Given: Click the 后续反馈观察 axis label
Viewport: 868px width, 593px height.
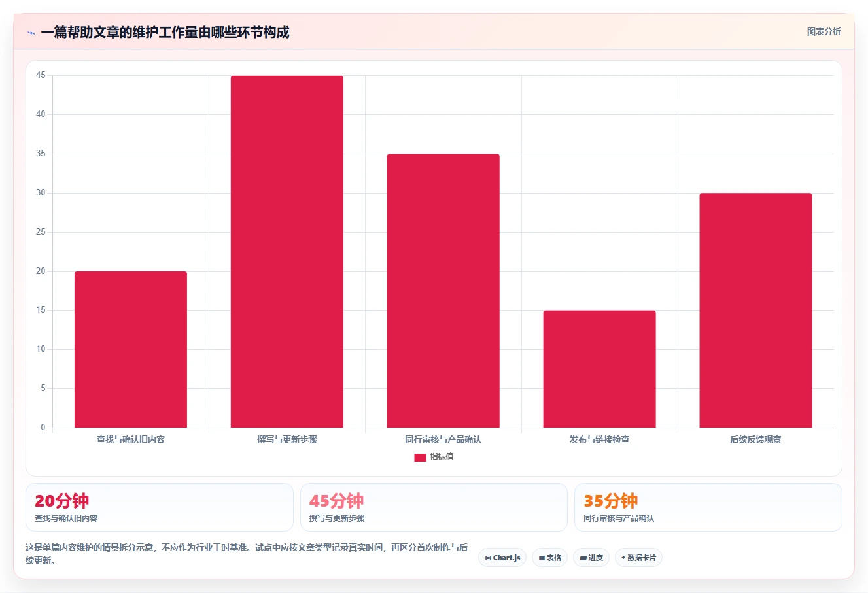Looking at the screenshot, I should click(x=756, y=439).
